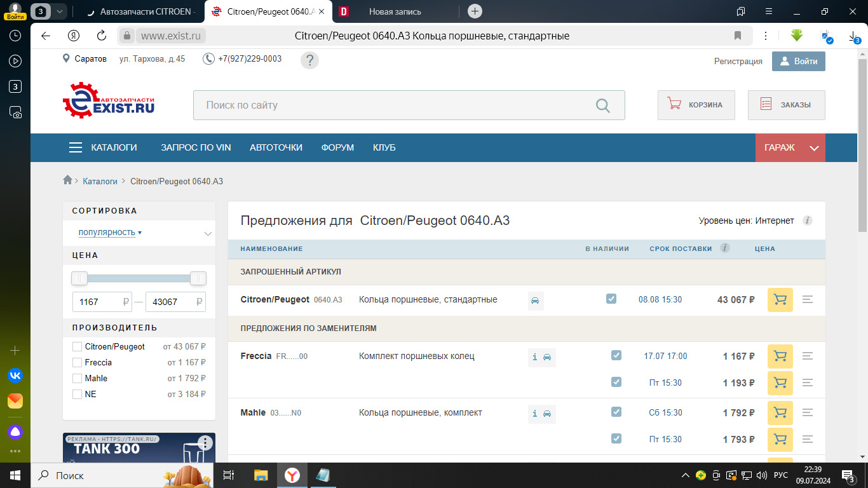868x488 pixels.
Task: Add Mahle 1 793 ₽ offer to cart
Action: click(x=780, y=440)
